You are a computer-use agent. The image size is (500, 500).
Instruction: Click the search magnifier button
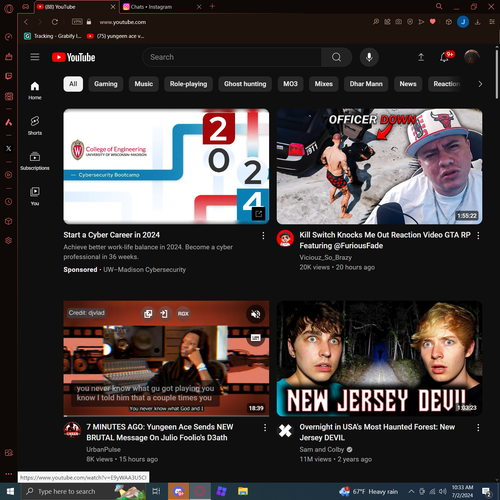[336, 57]
